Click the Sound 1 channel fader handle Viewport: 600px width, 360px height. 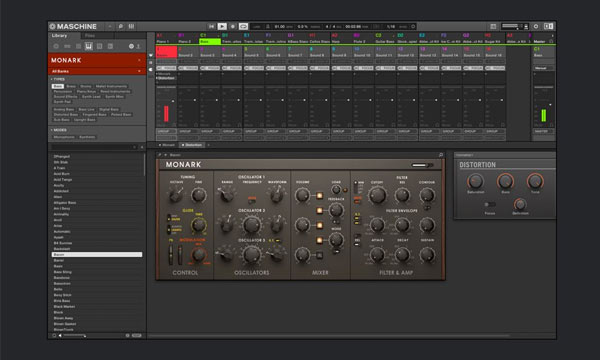173,101
